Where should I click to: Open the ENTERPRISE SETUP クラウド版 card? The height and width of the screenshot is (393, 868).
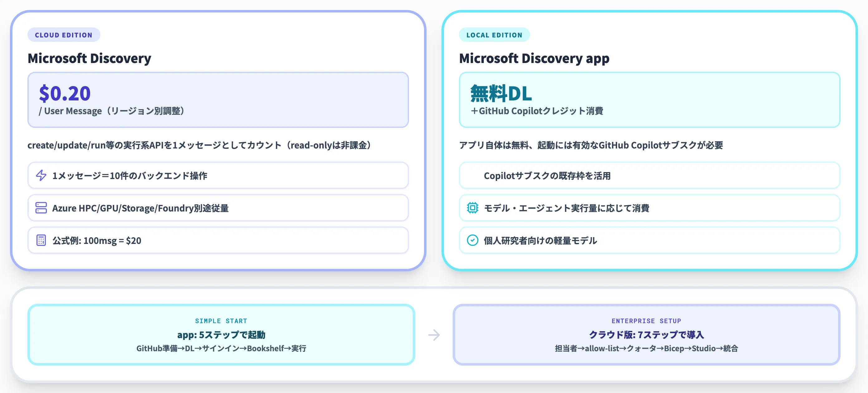click(x=646, y=334)
